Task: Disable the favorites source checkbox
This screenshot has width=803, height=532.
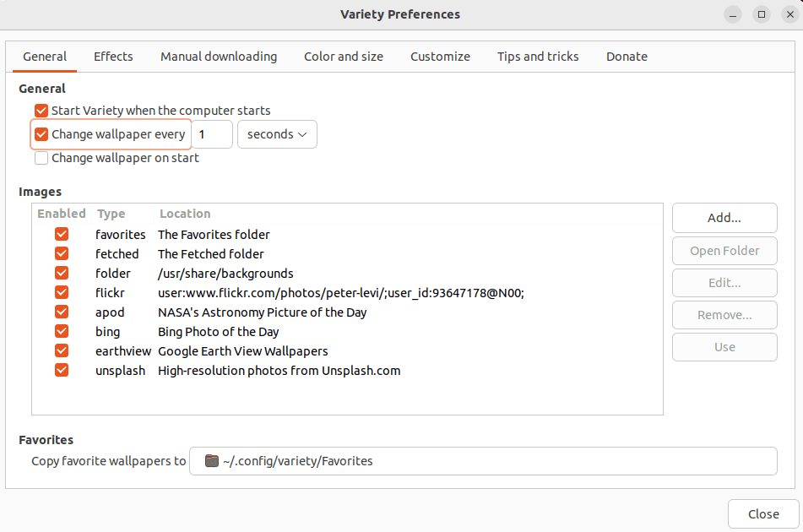Action: [x=62, y=234]
